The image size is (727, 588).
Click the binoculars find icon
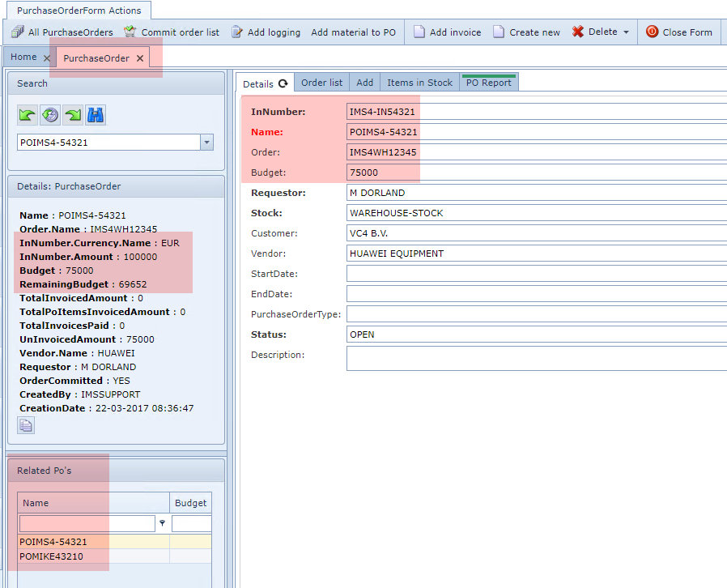96,115
